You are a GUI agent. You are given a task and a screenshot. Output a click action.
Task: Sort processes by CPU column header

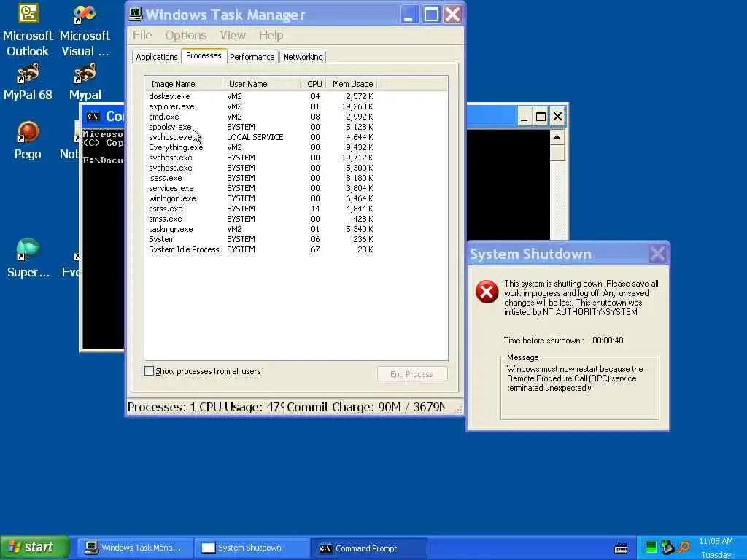(x=314, y=84)
